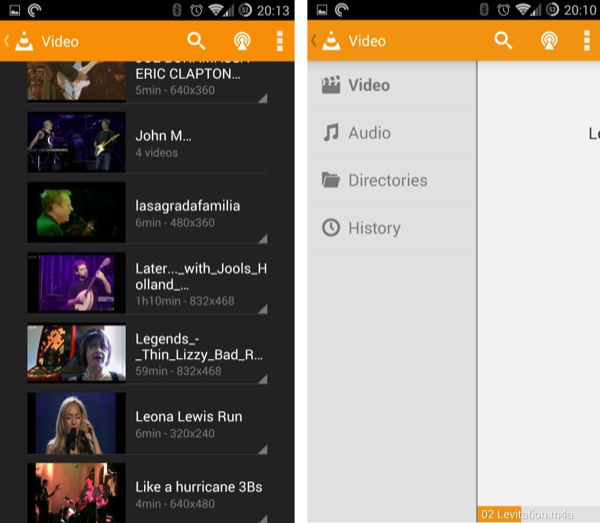This screenshot has height=523, width=600.
Task: Tap 'Like a hurricane 3Bs' title
Action: click(x=199, y=487)
